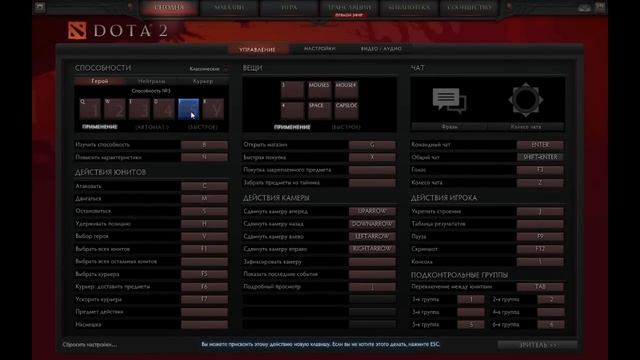Image resolution: width=640 pixels, height=360 pixels.
Task: Choose АВТОНАТ. cast mode under abilities
Action: pyautogui.click(x=152, y=127)
